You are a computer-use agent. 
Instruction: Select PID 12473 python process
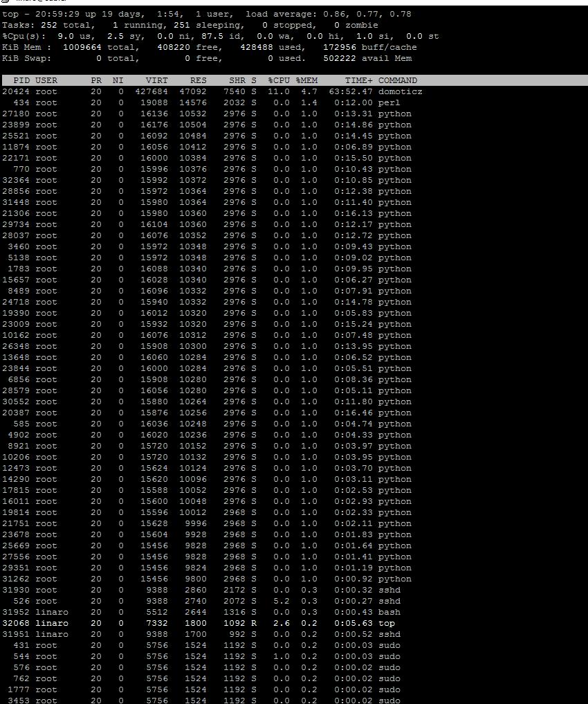click(16, 468)
